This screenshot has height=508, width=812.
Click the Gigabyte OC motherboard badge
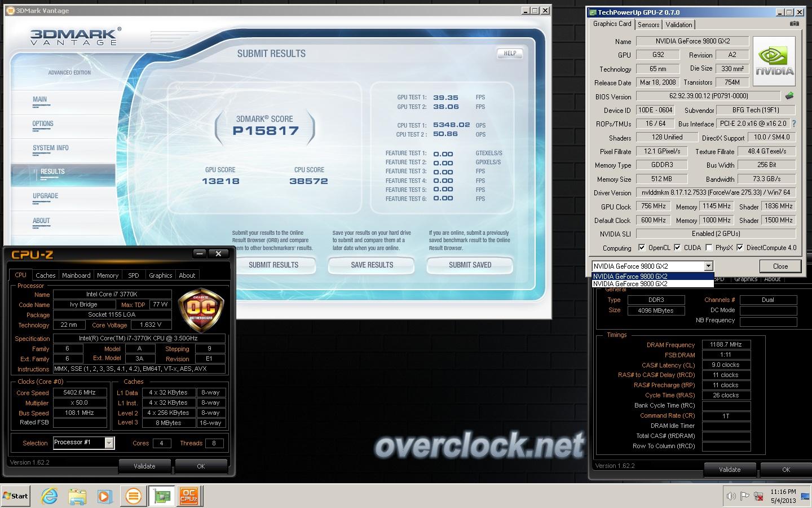tap(201, 310)
